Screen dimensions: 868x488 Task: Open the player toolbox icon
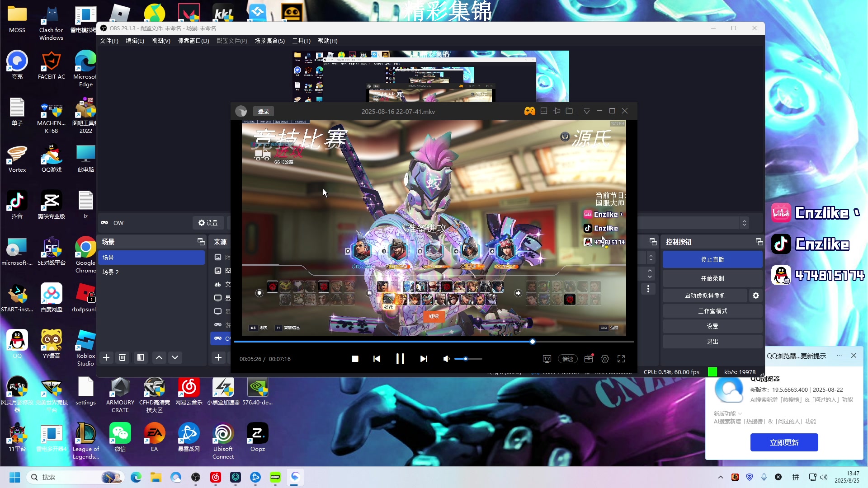589,358
